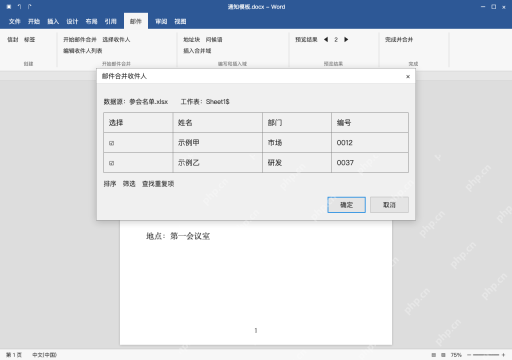512x360 pixels.
Task: Uncheck the recipient 示例甲 checkbox
Action: pyautogui.click(x=111, y=143)
